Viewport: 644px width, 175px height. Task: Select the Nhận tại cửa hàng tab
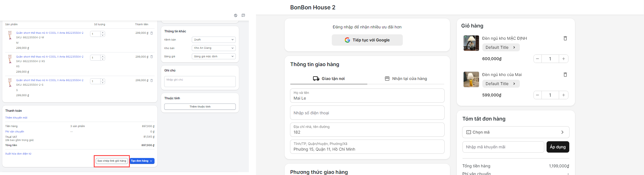tap(406, 79)
